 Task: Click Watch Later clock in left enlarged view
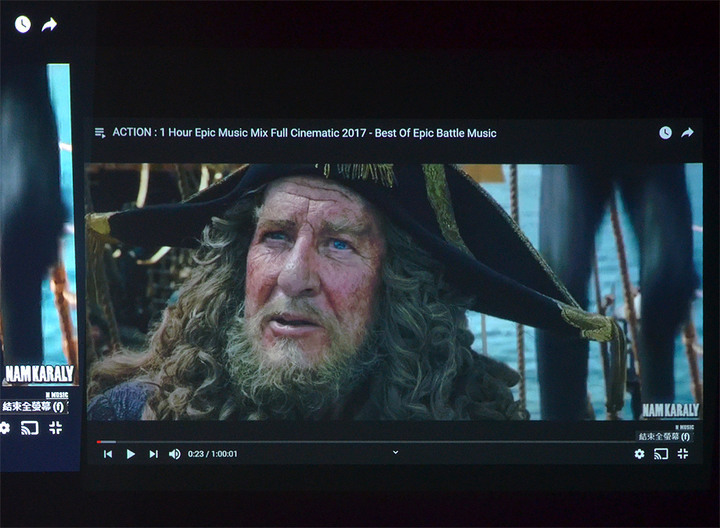point(22,24)
